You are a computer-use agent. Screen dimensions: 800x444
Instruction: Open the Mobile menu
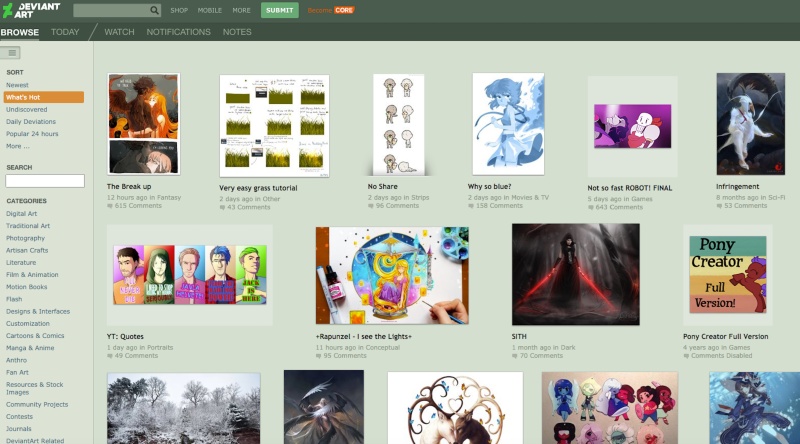click(210, 10)
